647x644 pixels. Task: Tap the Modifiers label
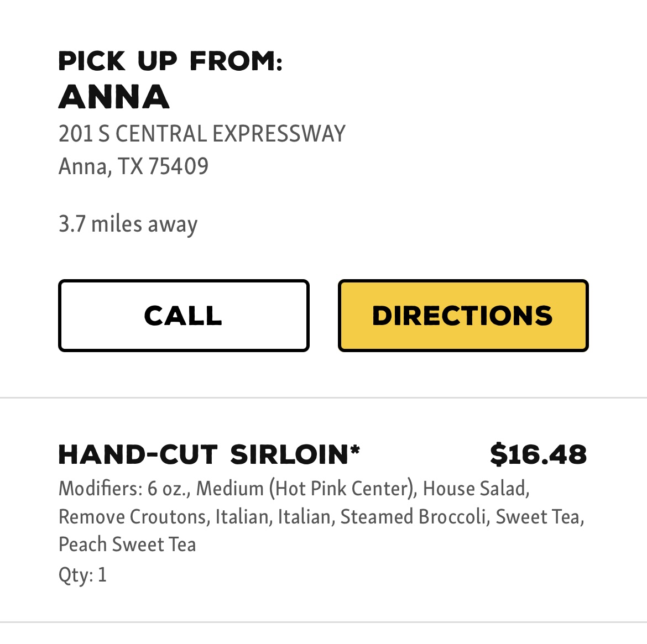click(x=100, y=489)
